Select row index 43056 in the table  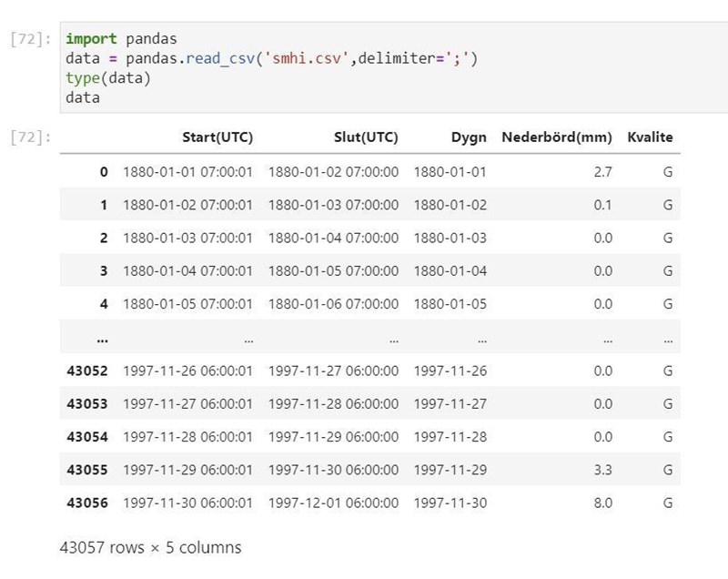87,503
